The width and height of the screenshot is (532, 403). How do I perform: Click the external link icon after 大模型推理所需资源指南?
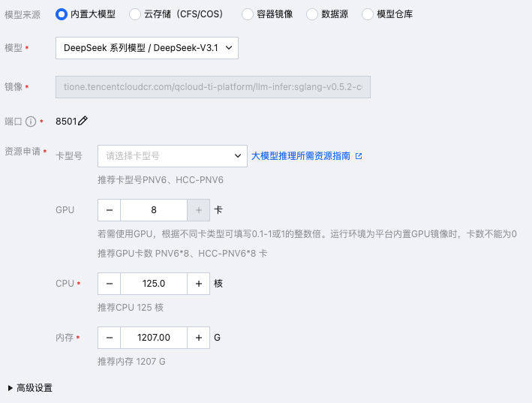[x=359, y=156]
